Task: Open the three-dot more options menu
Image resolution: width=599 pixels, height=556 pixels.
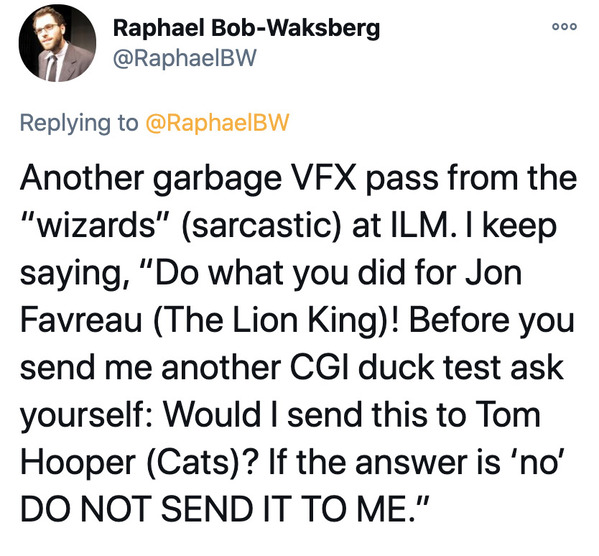Action: [565, 27]
